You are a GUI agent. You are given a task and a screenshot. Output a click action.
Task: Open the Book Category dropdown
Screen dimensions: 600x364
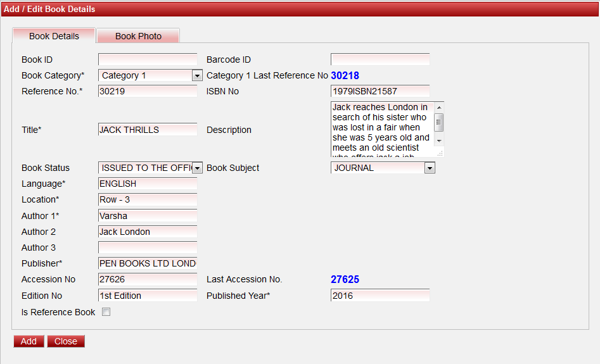click(197, 75)
